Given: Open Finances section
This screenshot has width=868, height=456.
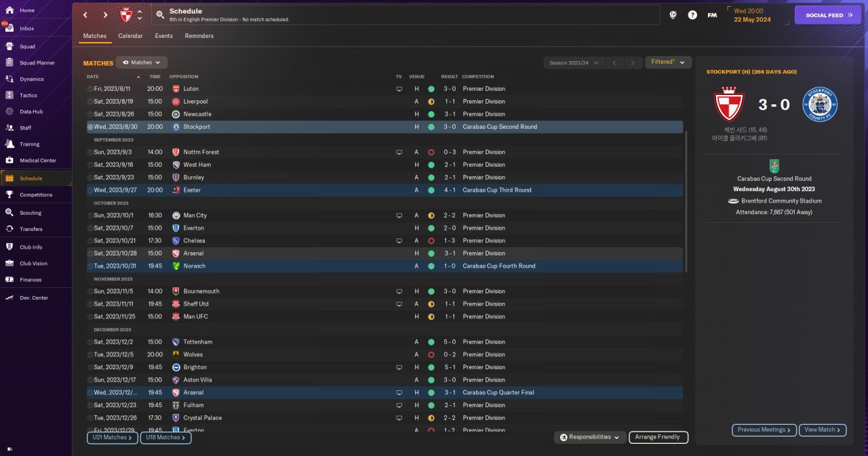Looking at the screenshot, I should (x=31, y=280).
